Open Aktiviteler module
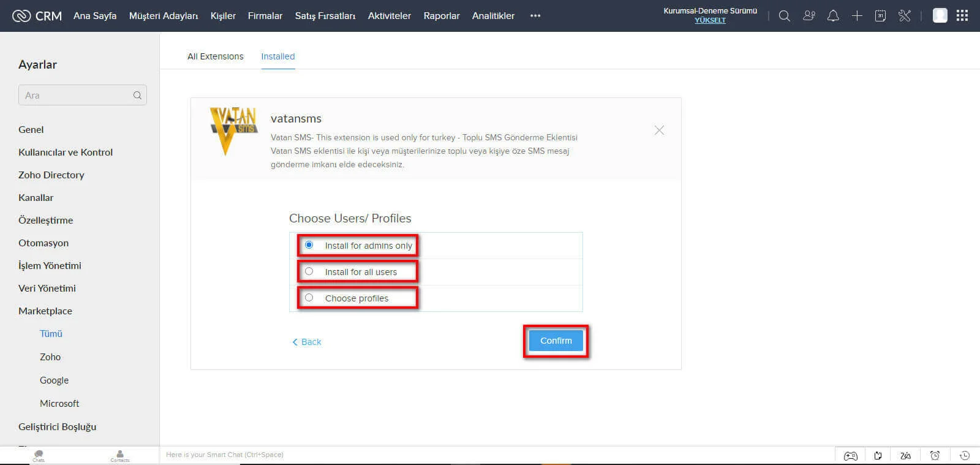 [390, 16]
